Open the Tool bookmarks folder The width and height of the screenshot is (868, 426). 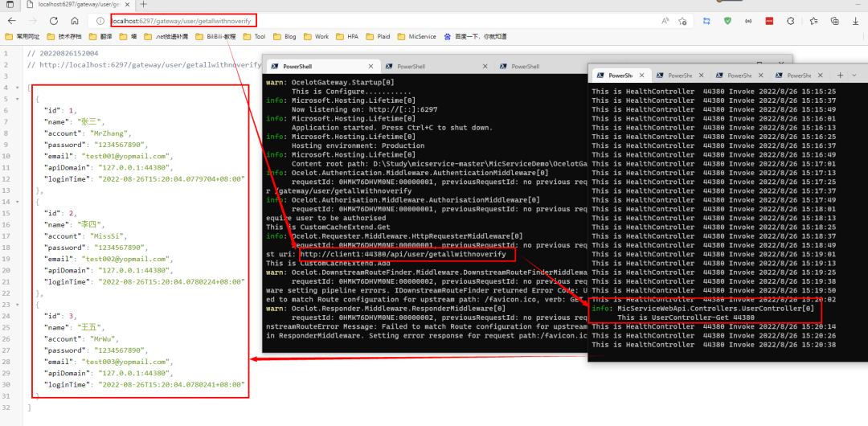point(254,36)
